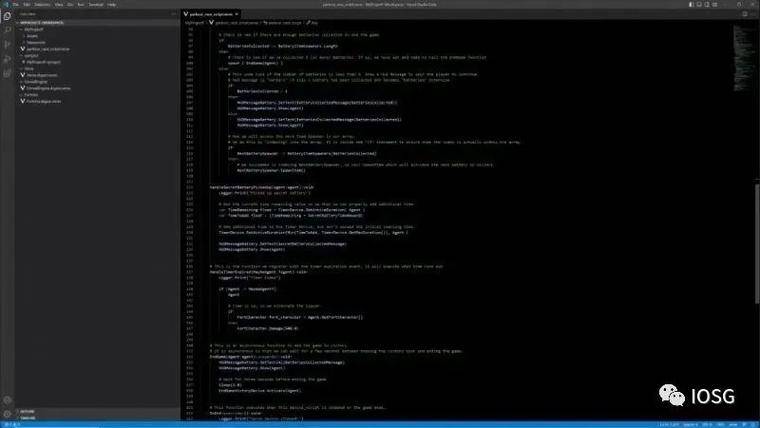Viewport: 760px width, 428px height.
Task: Open editor more actions ellipsis
Action: pos(753,14)
